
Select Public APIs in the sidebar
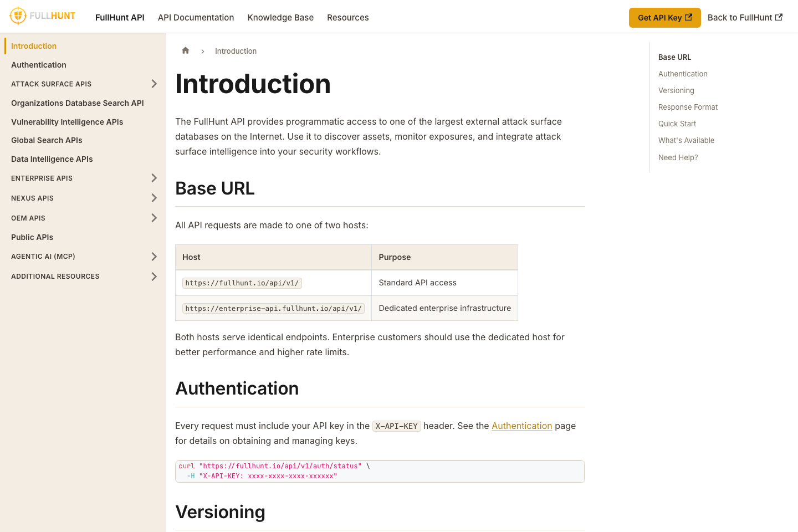[x=32, y=237]
